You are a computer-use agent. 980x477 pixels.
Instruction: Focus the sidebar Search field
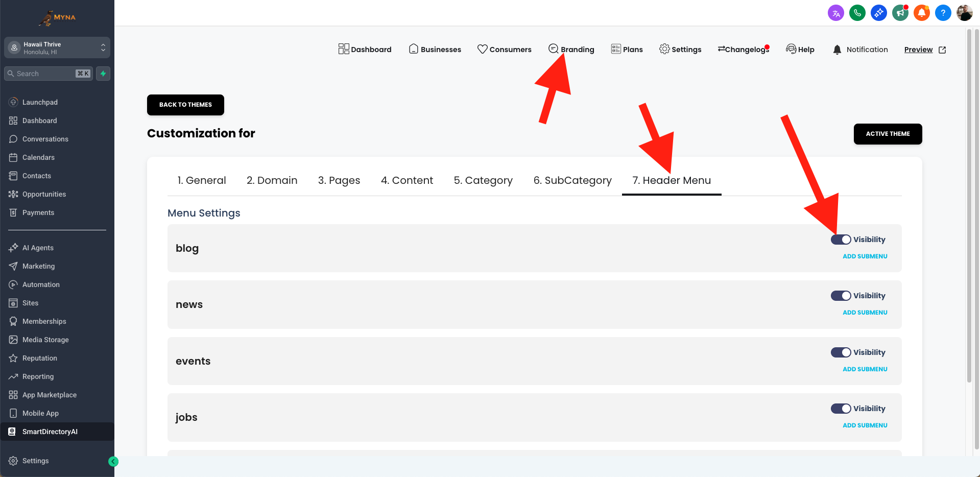click(x=49, y=74)
